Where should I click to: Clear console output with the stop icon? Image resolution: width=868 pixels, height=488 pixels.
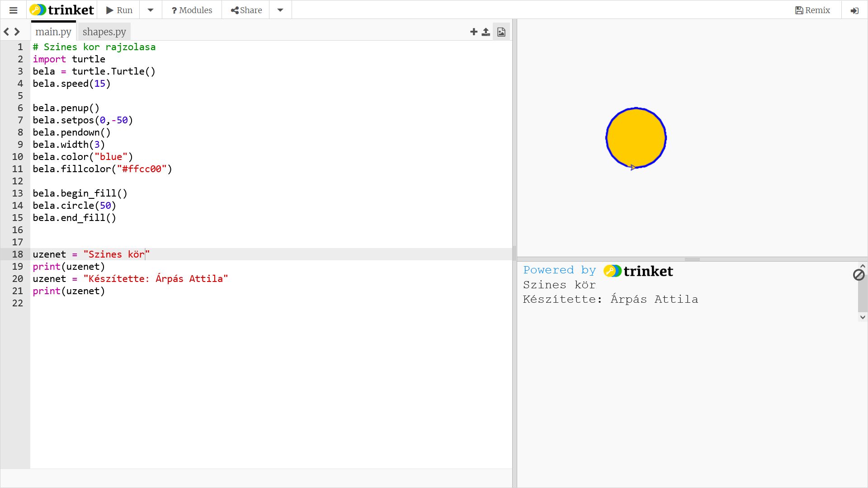click(x=859, y=275)
